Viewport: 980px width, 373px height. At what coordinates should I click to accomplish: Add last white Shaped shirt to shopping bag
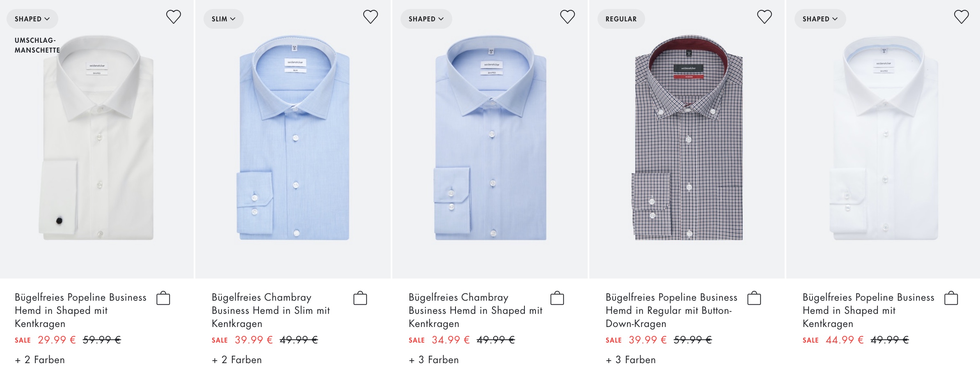(x=951, y=298)
